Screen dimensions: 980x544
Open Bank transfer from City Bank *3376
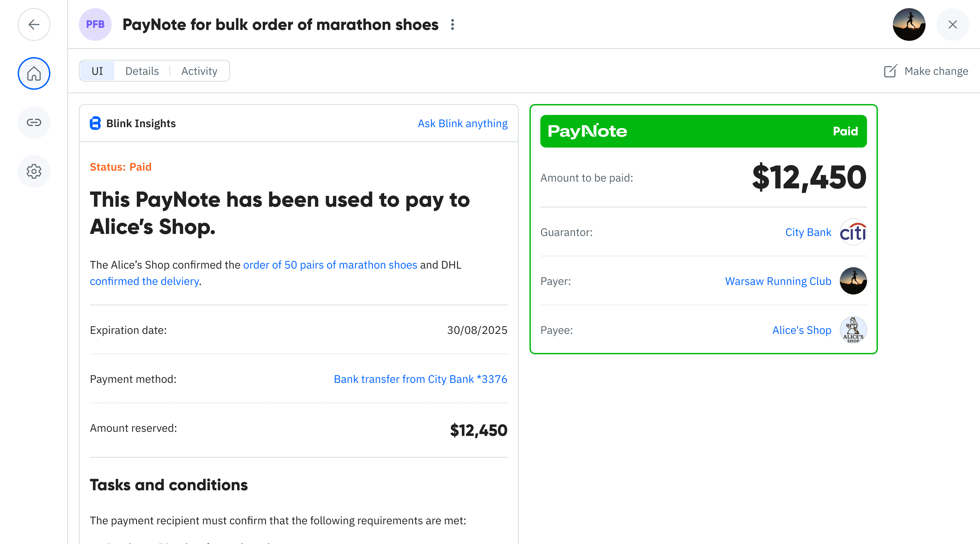click(x=420, y=379)
